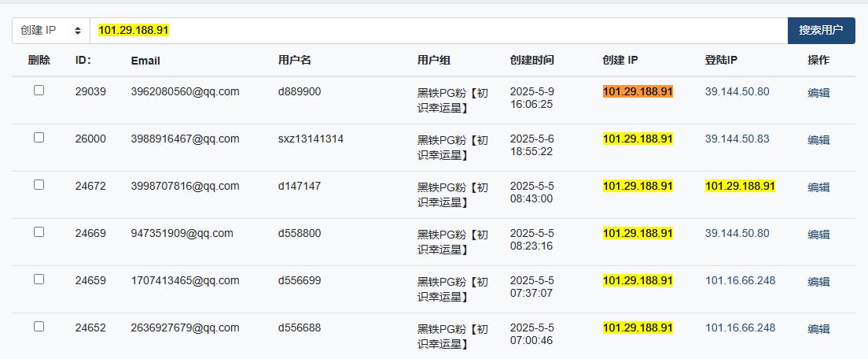Open login IP 39.144.50.83
The height and width of the screenshot is (359, 868).
pos(737,139)
